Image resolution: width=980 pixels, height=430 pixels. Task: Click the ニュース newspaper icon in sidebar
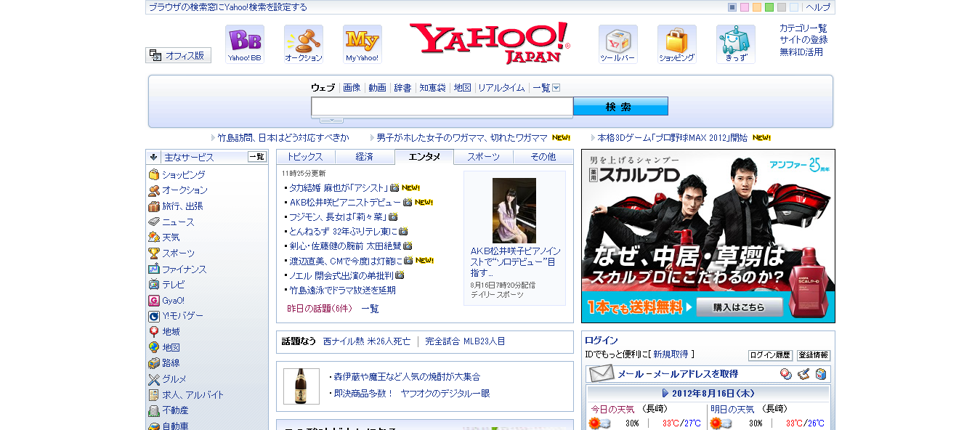(x=154, y=222)
